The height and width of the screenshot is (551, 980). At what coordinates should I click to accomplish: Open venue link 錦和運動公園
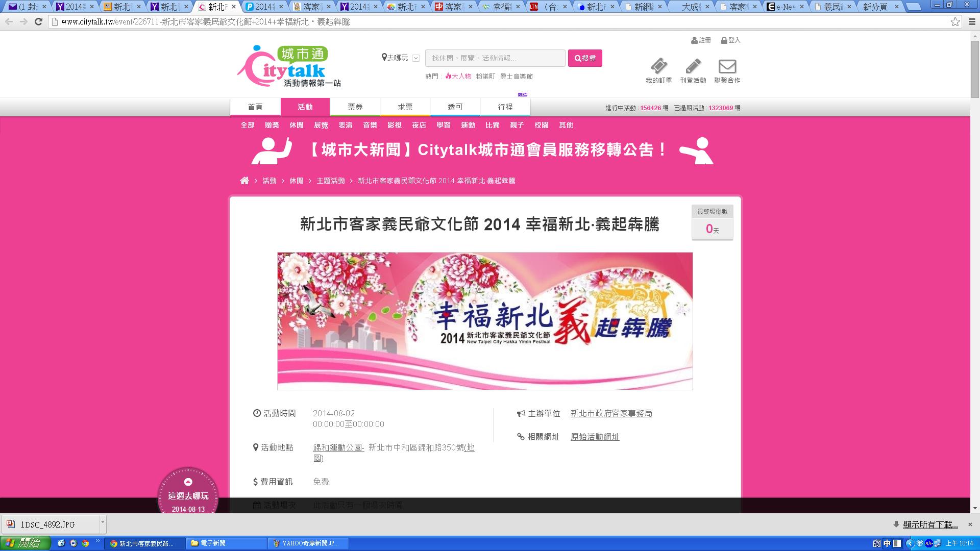click(338, 447)
